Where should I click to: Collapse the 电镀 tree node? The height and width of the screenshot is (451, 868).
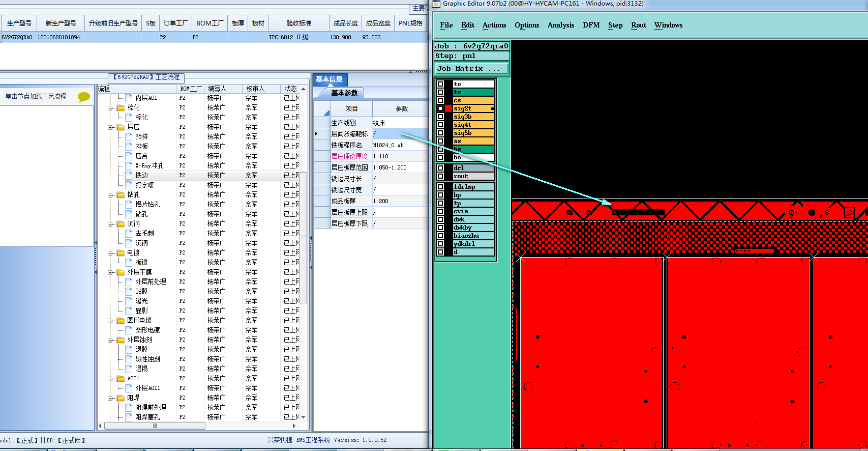coord(110,253)
